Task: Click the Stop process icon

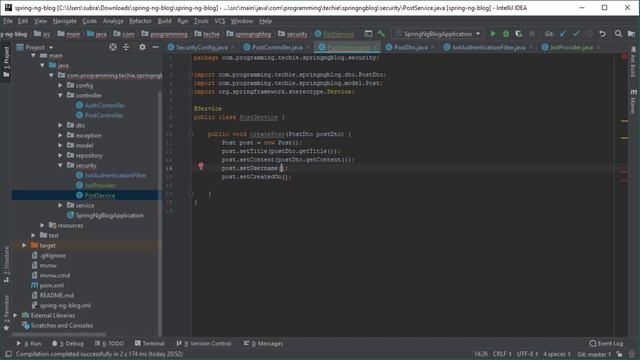Action: pyautogui.click(x=531, y=34)
